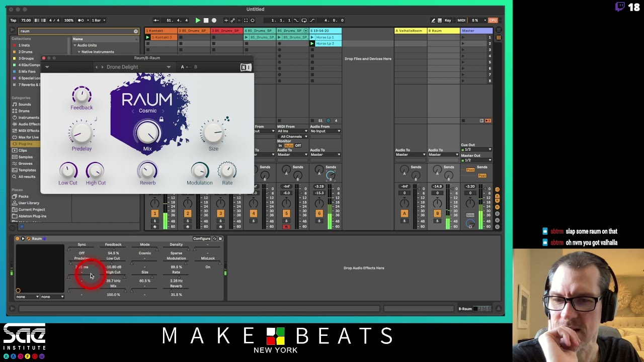
Task: Open the first none X-axis dropdown
Action: pos(27,297)
